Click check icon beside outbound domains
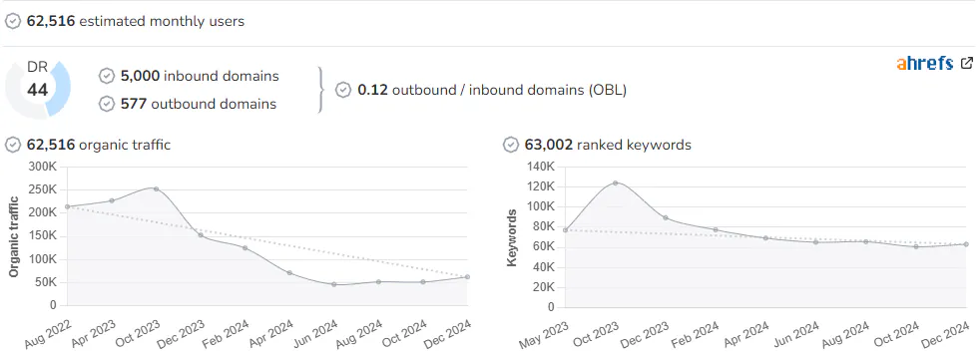Screen dimensions: 980x360 point(107,104)
